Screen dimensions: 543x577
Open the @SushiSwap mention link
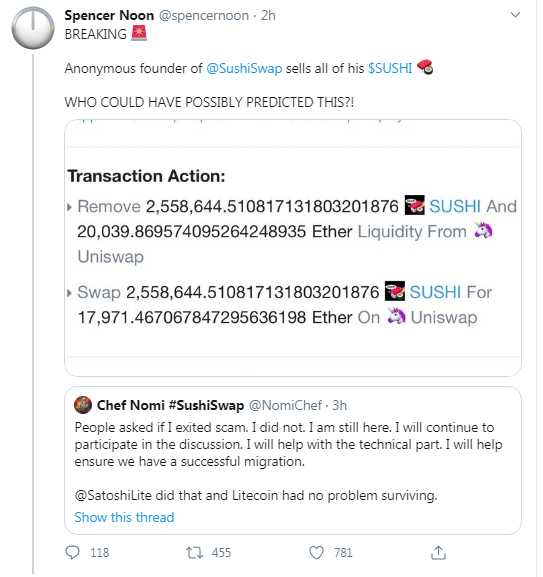point(244,68)
